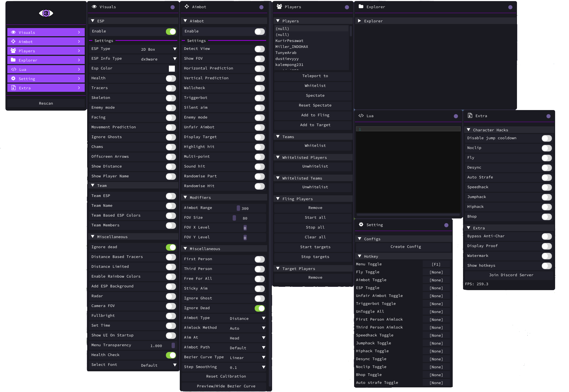This screenshot has width=569, height=392.
Task: Open the white Esp Color swatch
Action: point(172,69)
